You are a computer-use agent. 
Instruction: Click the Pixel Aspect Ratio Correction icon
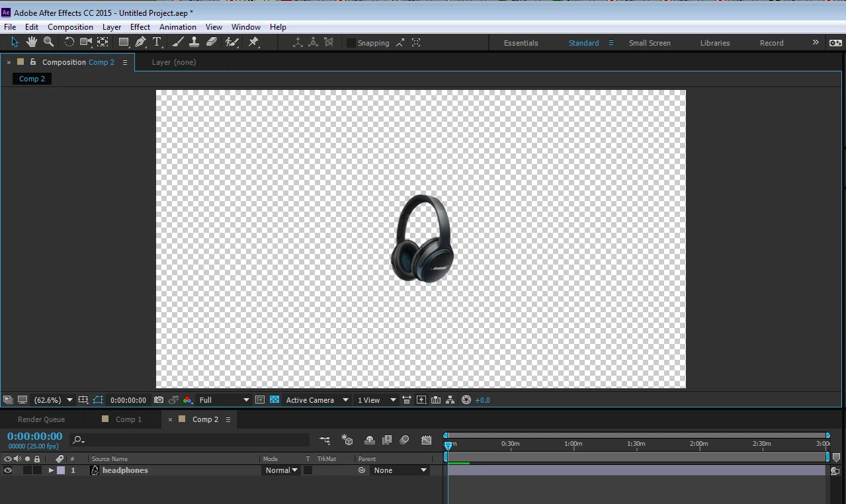407,399
